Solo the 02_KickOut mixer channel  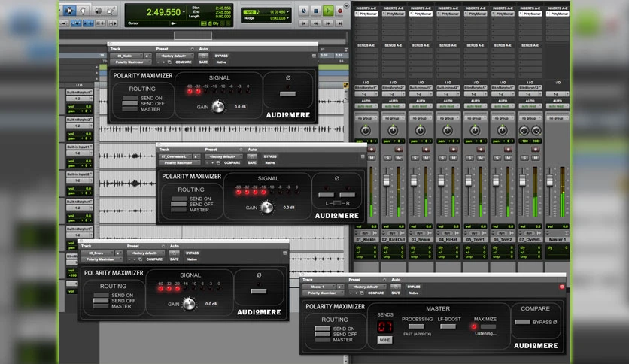click(x=388, y=159)
